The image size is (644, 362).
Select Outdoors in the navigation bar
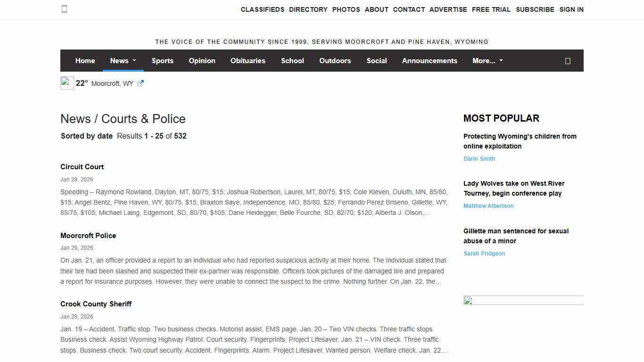pyautogui.click(x=335, y=61)
